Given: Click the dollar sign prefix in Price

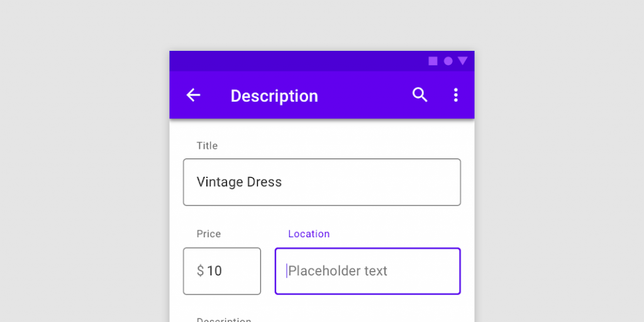Looking at the screenshot, I should pyautogui.click(x=200, y=271).
